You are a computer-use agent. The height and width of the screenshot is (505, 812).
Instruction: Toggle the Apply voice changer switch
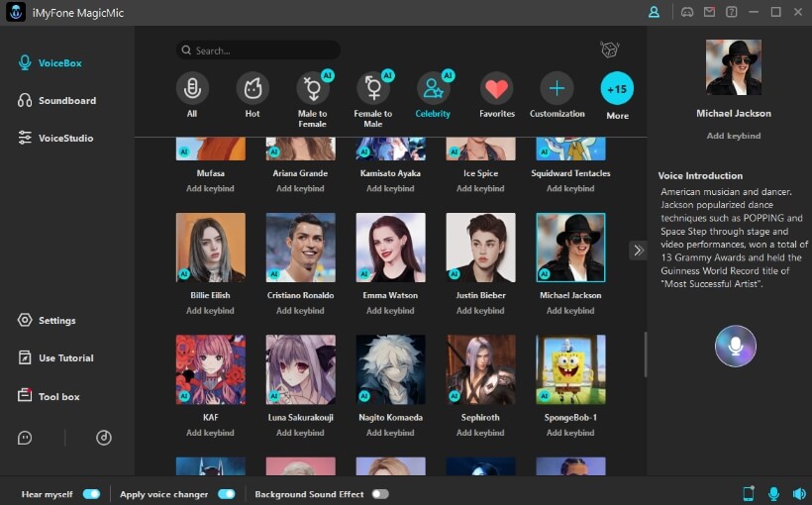click(227, 494)
